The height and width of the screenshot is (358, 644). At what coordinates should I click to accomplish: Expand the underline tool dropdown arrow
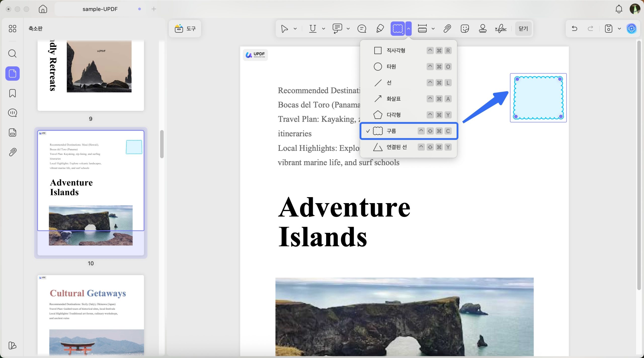324,29
